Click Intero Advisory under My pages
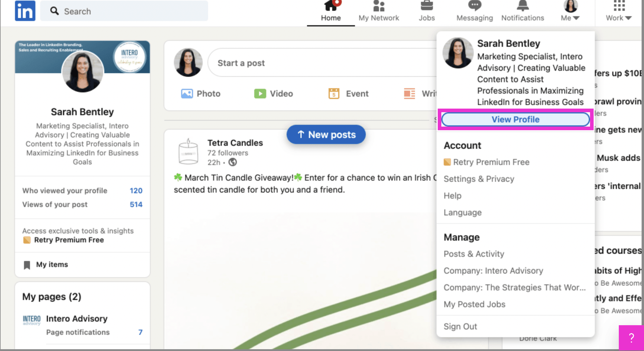Viewport: 644px width, 351px height. tap(77, 319)
